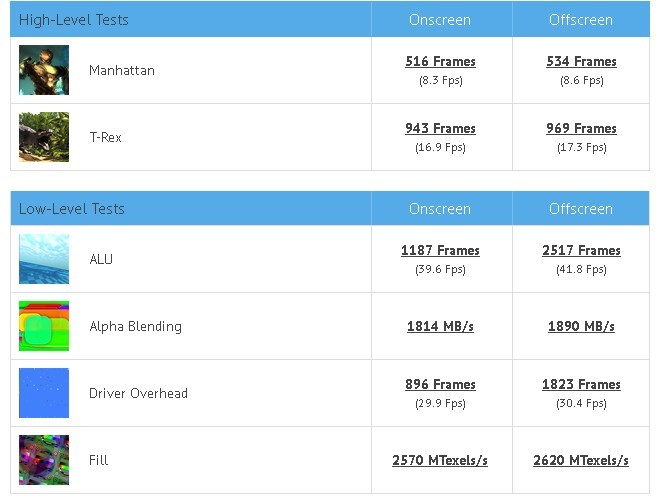Viewport: 658px width, 499px height.
Task: Click the Driver Overhead blue thumbnail
Action: click(x=44, y=393)
